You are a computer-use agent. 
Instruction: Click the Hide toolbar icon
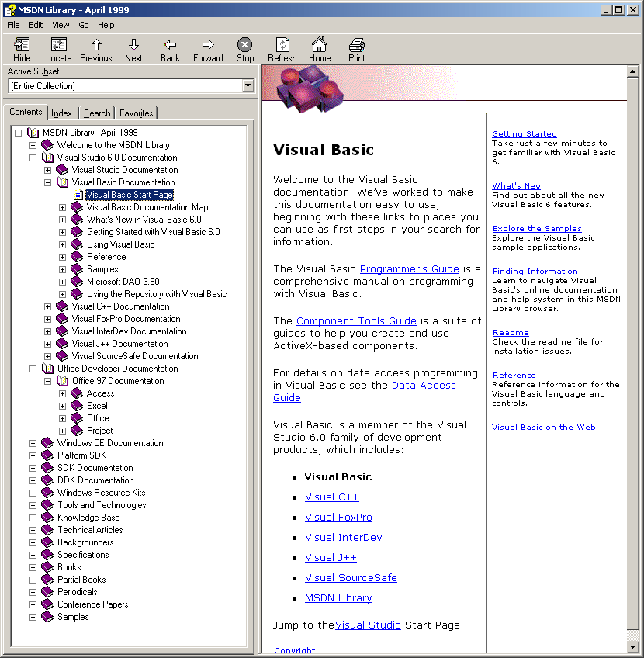point(22,44)
